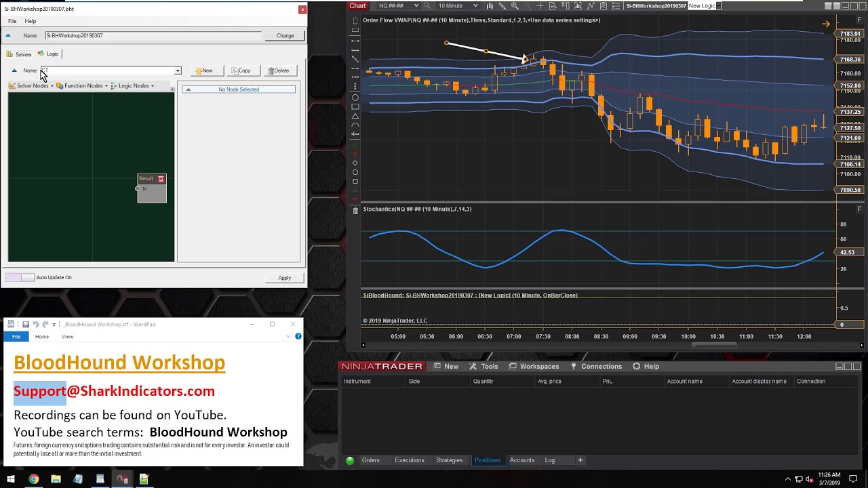Select the red Arrow Down marker tool
The height and width of the screenshot is (488, 868).
(x=355, y=154)
